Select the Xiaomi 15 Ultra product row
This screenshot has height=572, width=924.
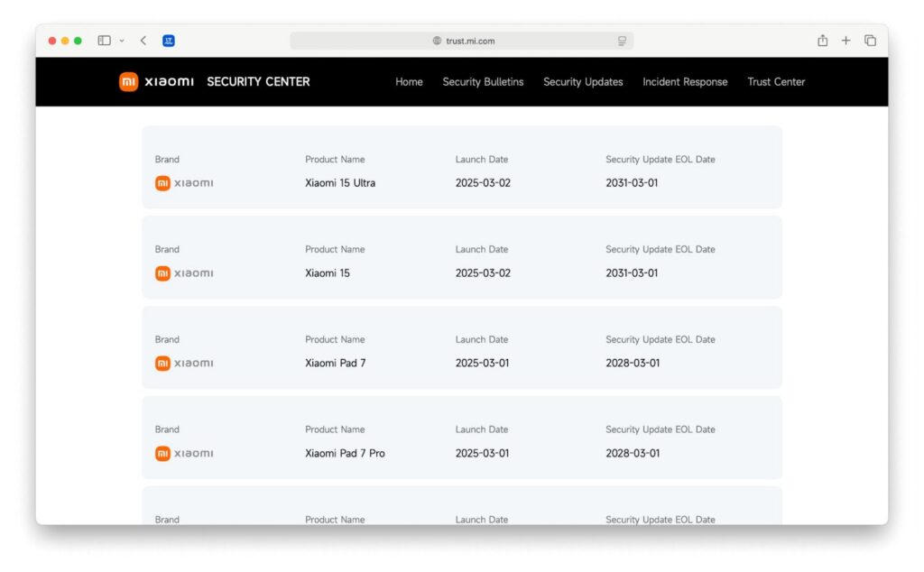click(x=462, y=168)
